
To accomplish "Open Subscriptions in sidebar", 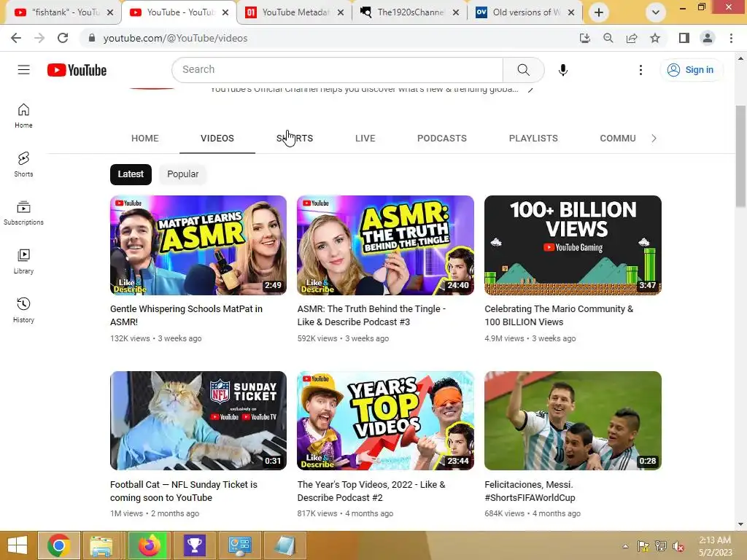I will [x=23, y=213].
